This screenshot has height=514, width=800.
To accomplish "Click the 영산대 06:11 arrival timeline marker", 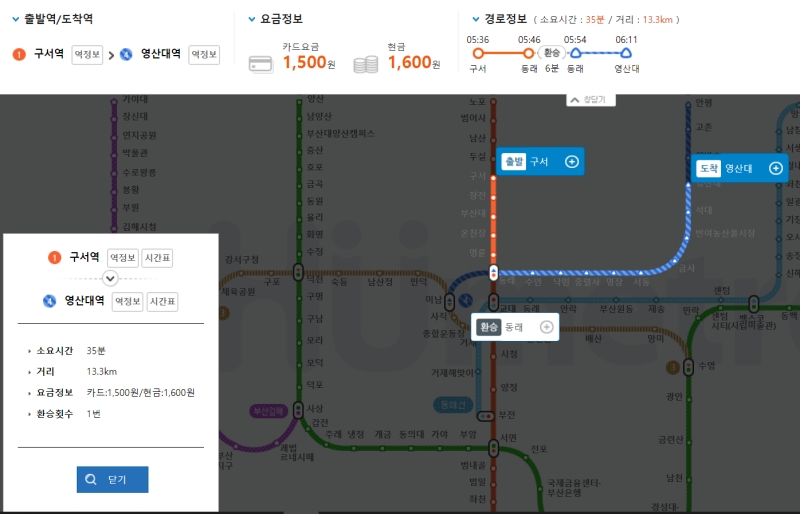I will click(627, 53).
